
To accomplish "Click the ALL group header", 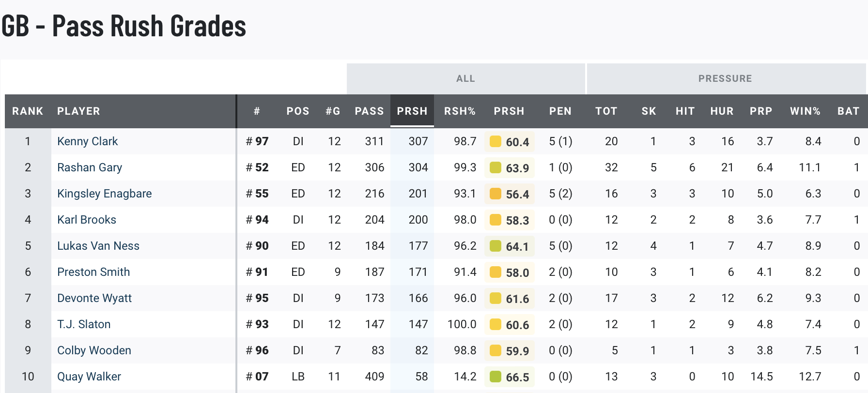I will [465, 78].
